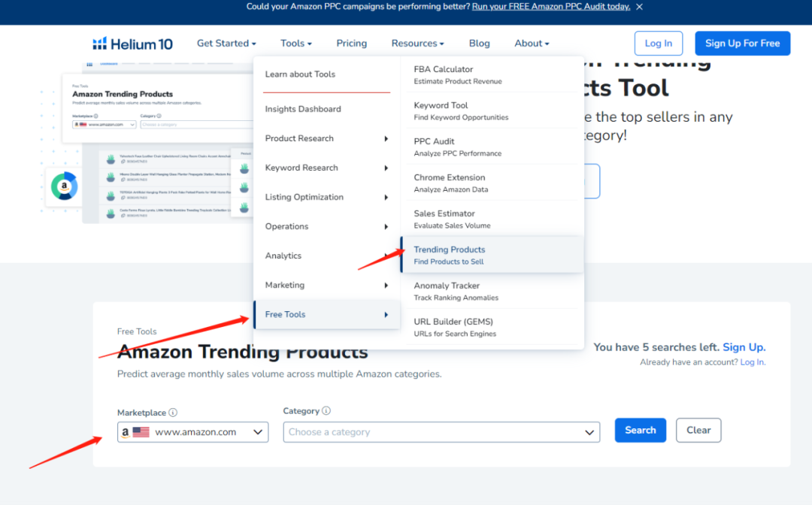Image resolution: width=812 pixels, height=505 pixels.
Task: Expand the Product Research submenu arrow
Action: coord(386,139)
